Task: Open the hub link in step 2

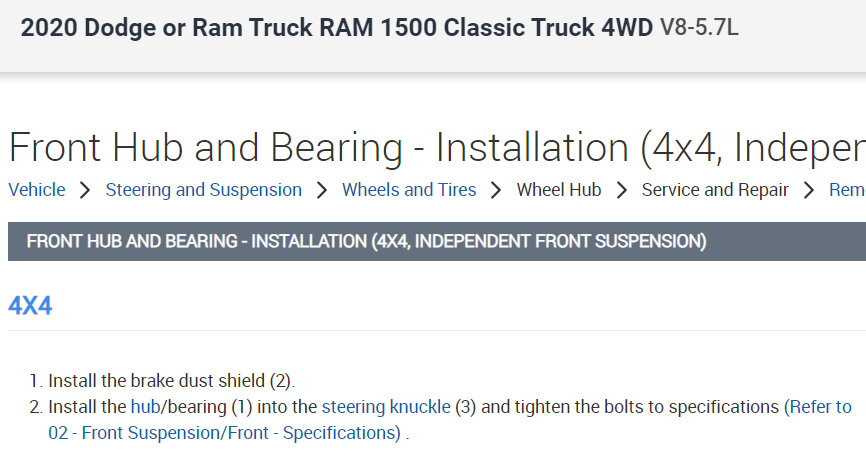Action: pos(144,407)
